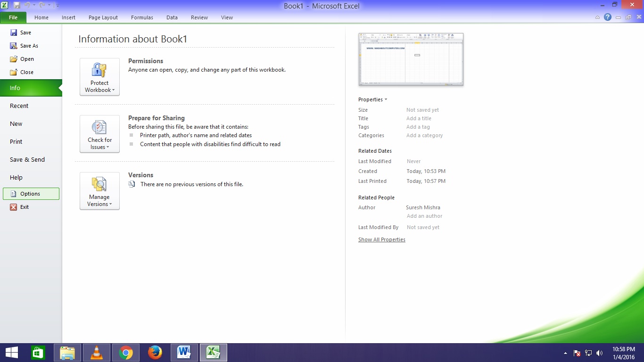Open Excel Options in the File sidebar
The width and height of the screenshot is (644, 362).
31,194
